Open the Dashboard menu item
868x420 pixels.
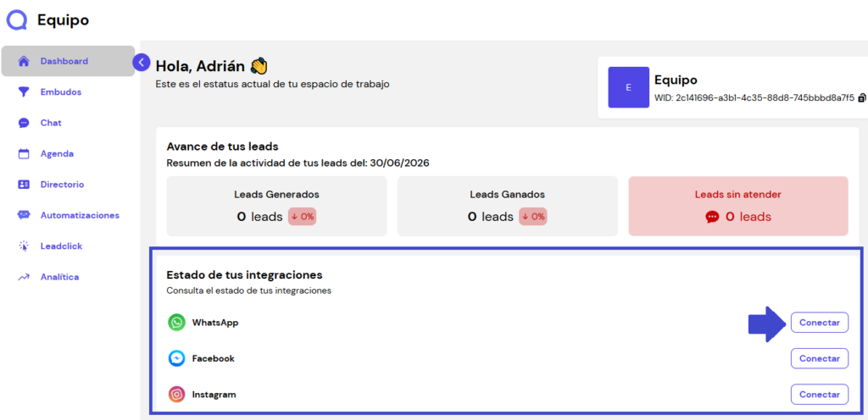(68, 61)
